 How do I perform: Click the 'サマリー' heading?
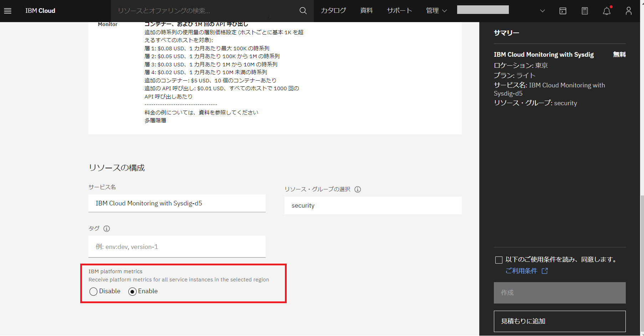click(x=506, y=33)
